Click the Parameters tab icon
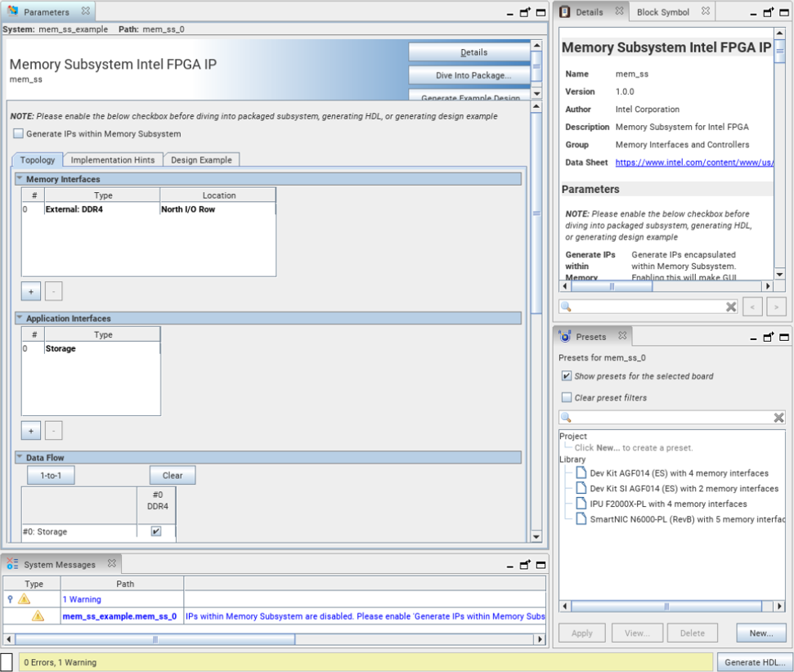Image resolution: width=794 pixels, height=672 pixels. click(12, 11)
